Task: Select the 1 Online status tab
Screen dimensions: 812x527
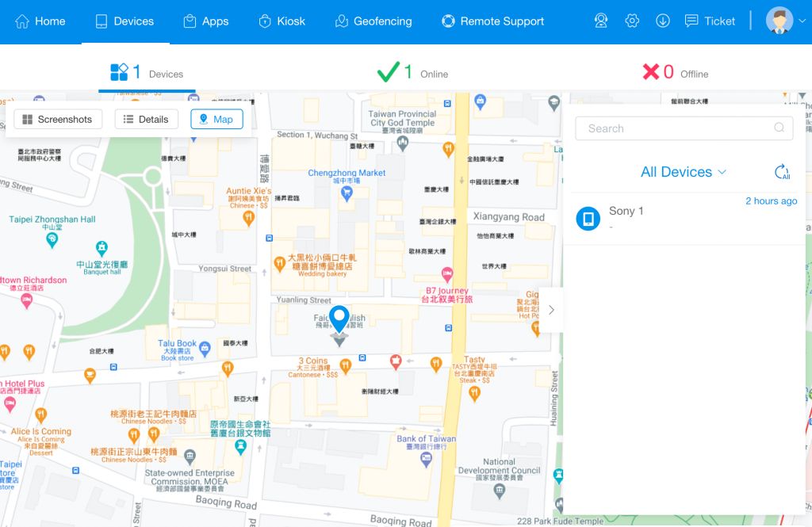Action: pos(412,72)
